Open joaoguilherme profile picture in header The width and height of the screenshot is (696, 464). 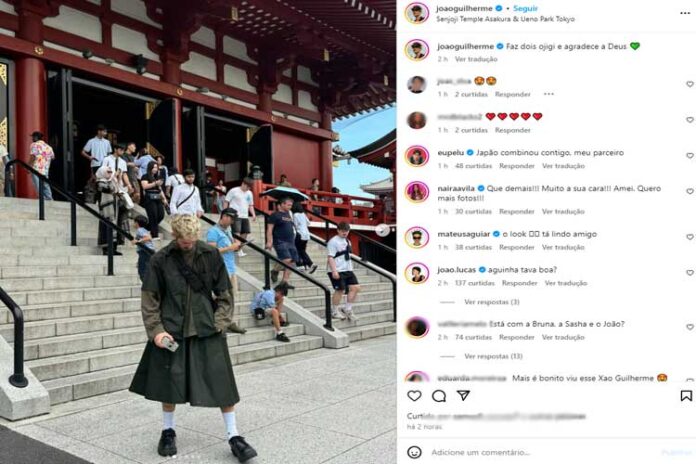coord(417,13)
